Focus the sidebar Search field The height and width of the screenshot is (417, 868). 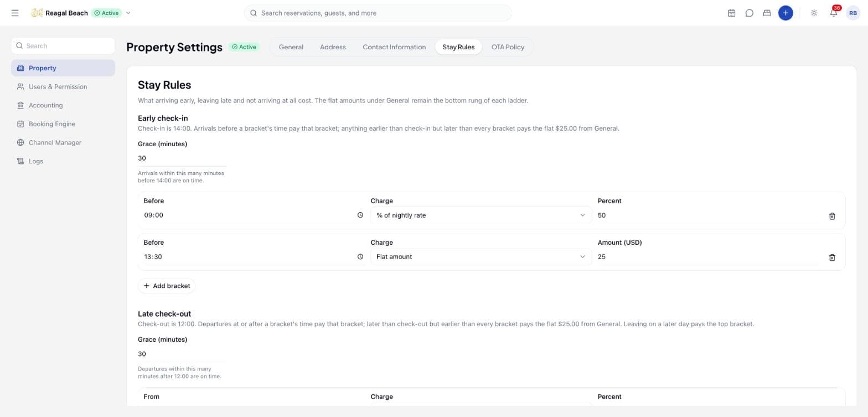(x=63, y=46)
